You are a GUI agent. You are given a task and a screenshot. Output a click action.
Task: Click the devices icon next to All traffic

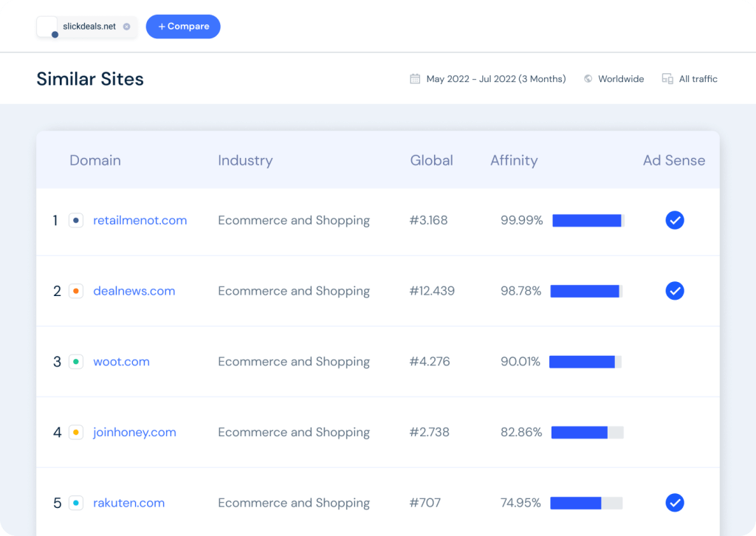pyautogui.click(x=667, y=78)
